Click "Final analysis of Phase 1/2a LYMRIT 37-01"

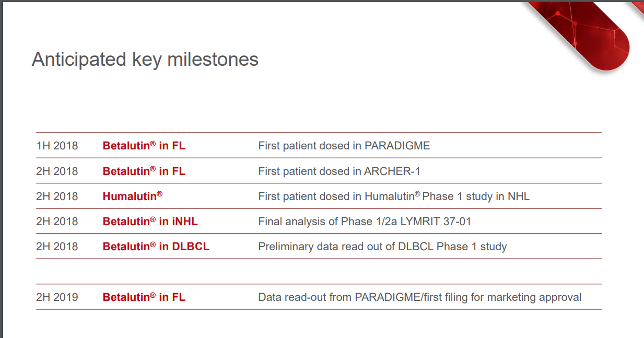click(365, 221)
